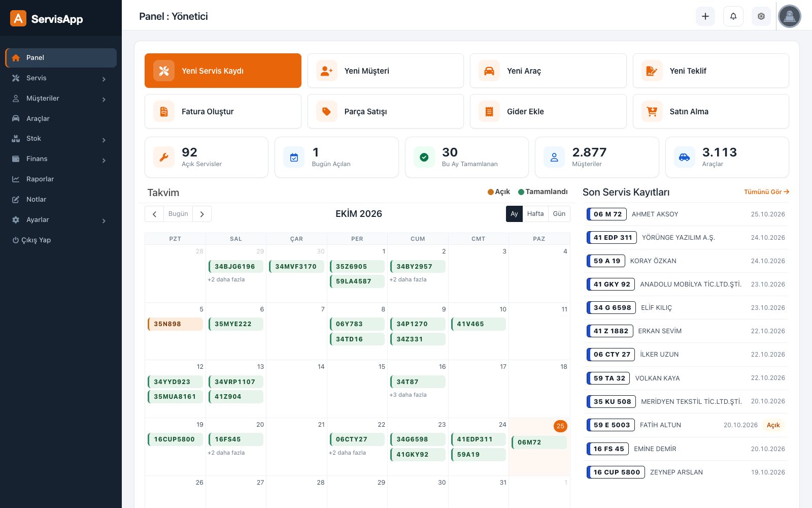812x508 pixels.
Task: Click the ServisApp logo icon
Action: click(x=18, y=19)
